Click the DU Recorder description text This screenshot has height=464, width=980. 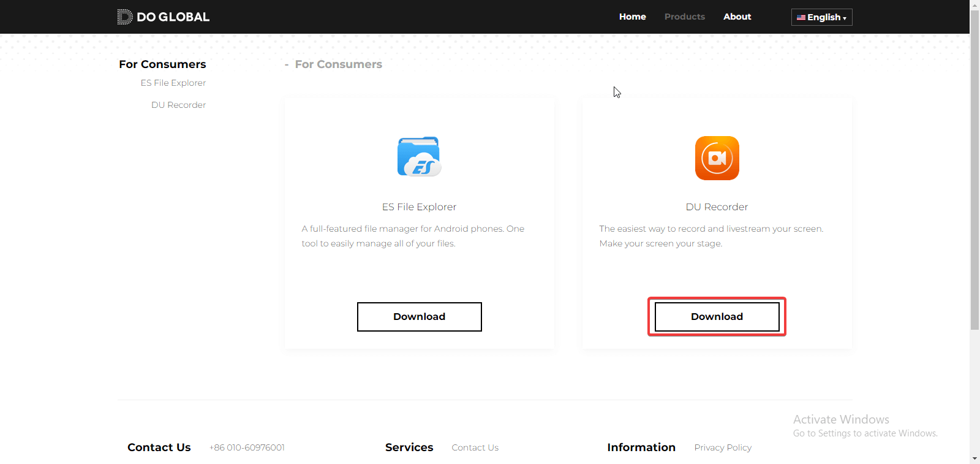click(x=711, y=236)
